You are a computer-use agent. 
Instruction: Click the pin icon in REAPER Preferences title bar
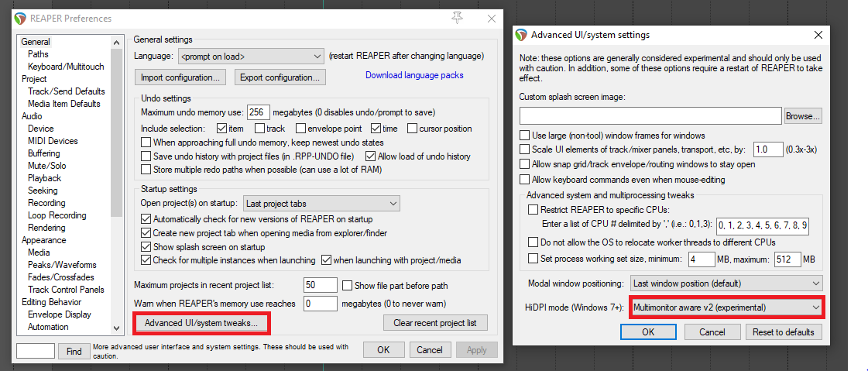click(x=458, y=19)
